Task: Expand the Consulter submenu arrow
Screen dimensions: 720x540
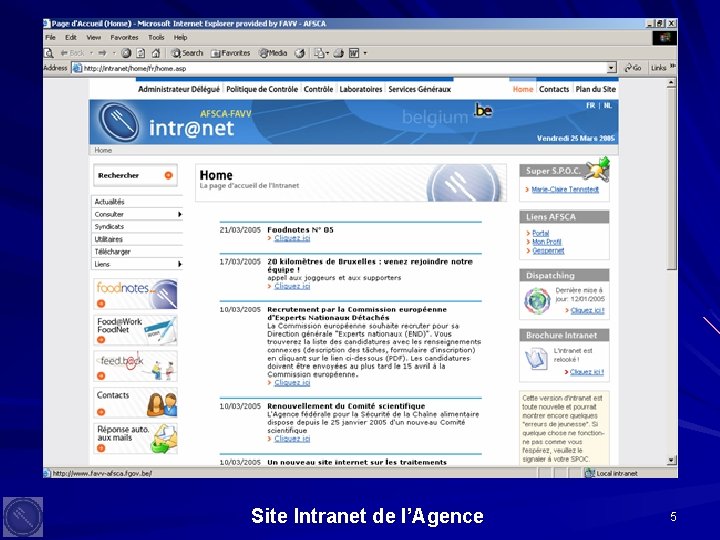Action: click(x=180, y=214)
